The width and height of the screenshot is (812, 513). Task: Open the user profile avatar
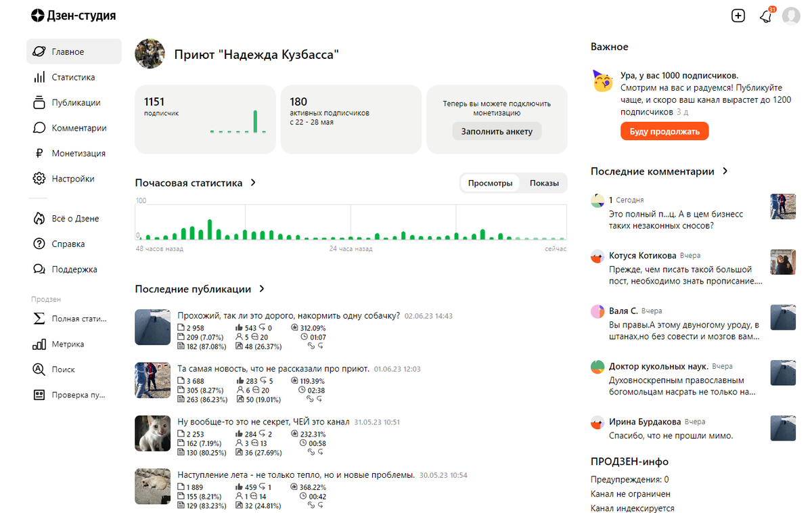tap(791, 16)
